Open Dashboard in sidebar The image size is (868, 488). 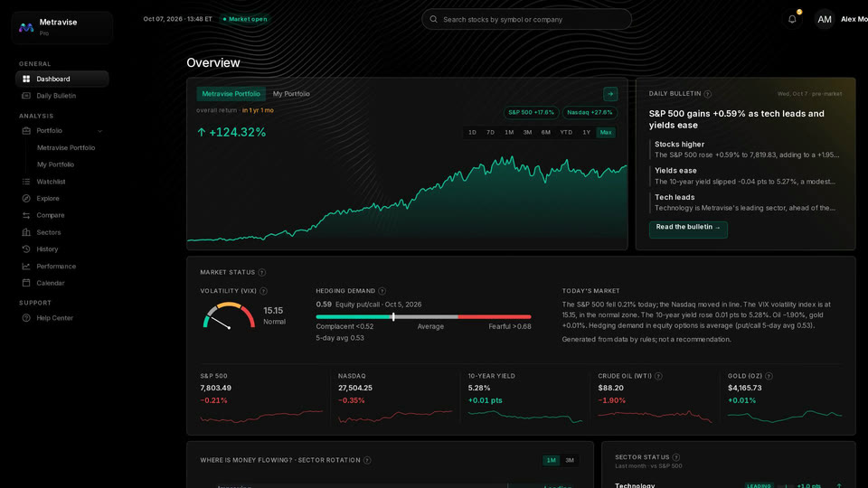point(62,79)
